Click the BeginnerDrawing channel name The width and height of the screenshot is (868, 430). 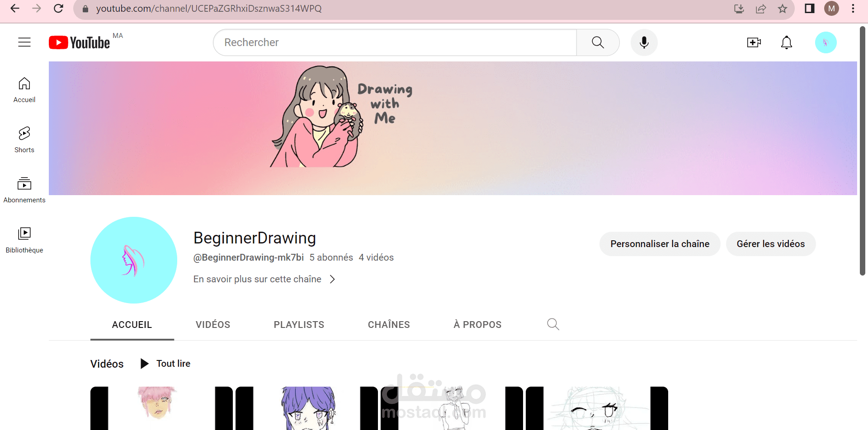(x=255, y=238)
